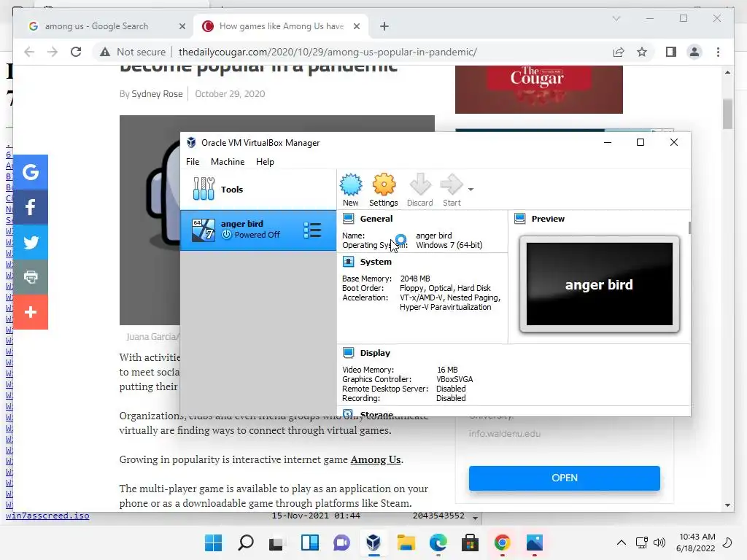Click the Storage section header
Image resolution: width=747 pixels, height=560 pixels.
click(x=376, y=414)
